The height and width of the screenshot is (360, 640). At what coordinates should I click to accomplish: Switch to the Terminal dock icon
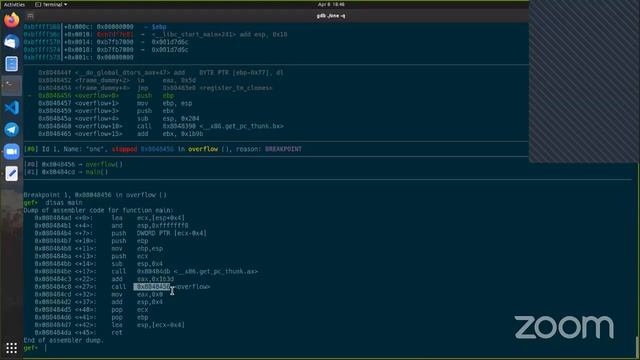[x=11, y=85]
